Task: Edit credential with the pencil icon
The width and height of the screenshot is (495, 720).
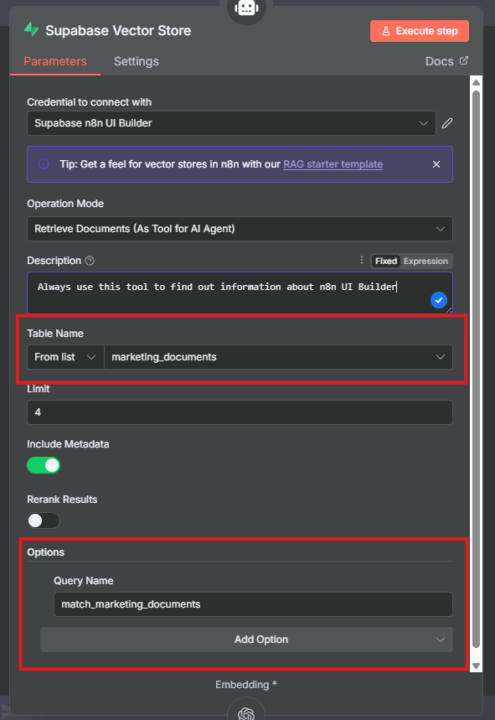Action: tap(447, 123)
